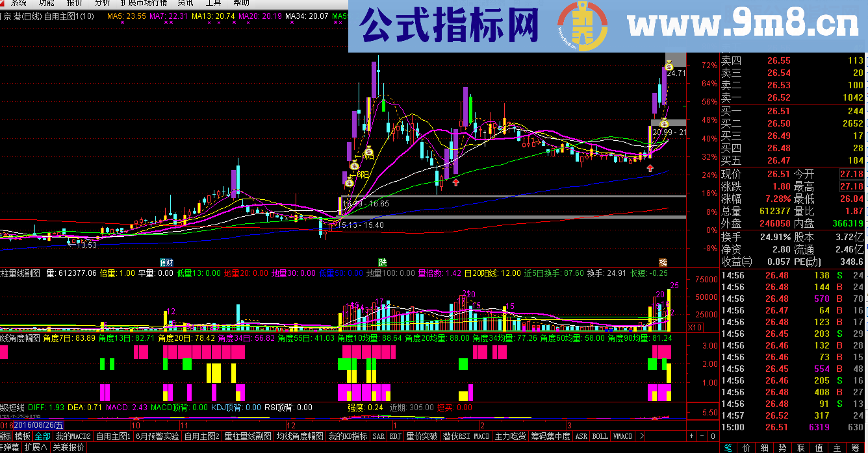
Task: Select the 主 (main force) icon
Action: tap(837, 447)
